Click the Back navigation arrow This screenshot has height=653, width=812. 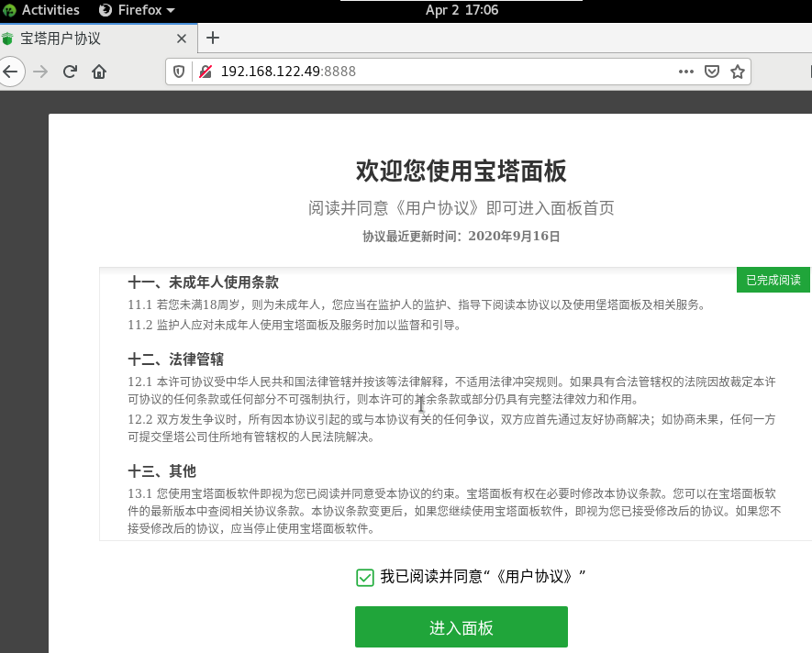point(10,72)
